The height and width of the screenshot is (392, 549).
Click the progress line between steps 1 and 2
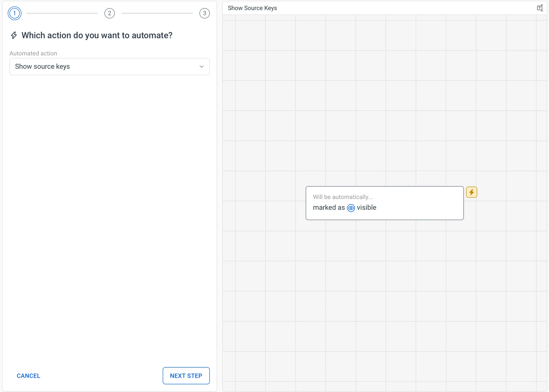coord(62,13)
